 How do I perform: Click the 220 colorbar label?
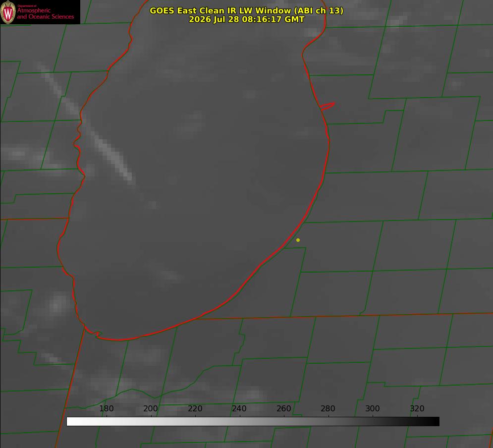(195, 408)
